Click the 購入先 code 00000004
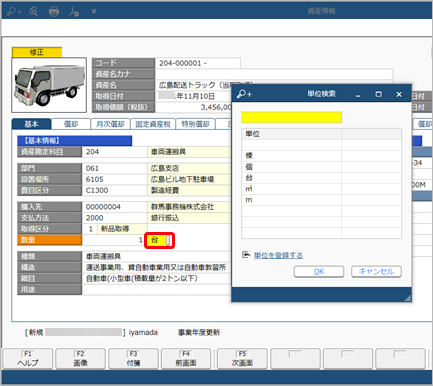Image resolution: width=433 pixels, height=386 pixels. pyautogui.click(x=114, y=207)
